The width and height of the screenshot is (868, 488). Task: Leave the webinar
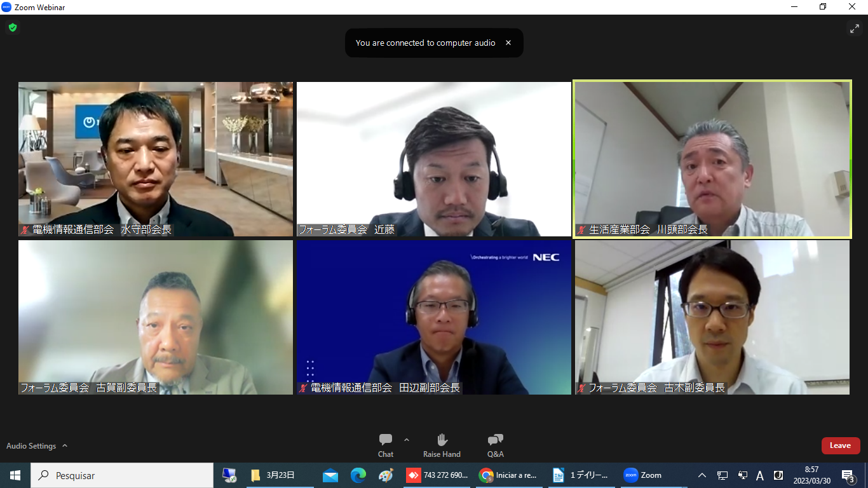tap(840, 445)
